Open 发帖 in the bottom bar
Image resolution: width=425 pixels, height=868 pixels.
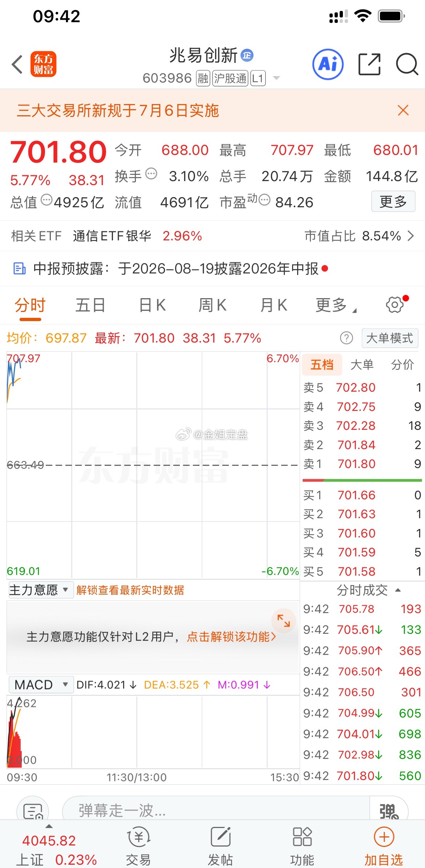[x=220, y=846]
